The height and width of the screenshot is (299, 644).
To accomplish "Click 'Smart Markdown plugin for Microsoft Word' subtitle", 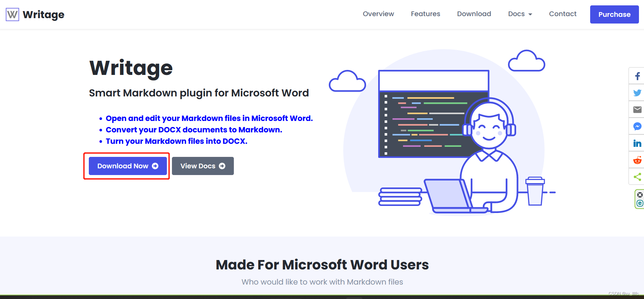I will click(x=199, y=93).
